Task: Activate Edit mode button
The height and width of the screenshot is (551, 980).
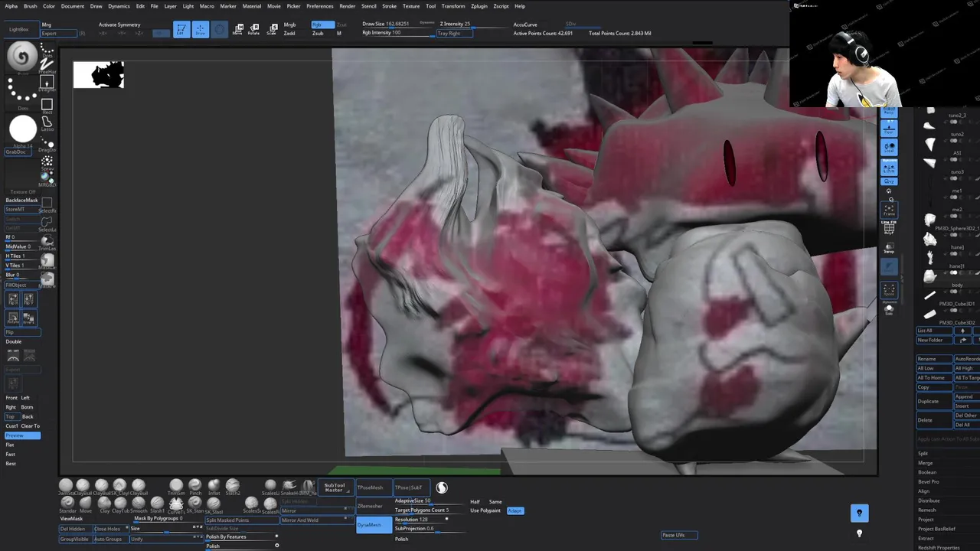Action: (181, 29)
